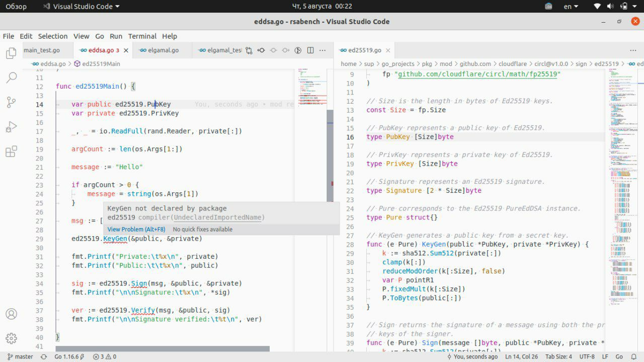Open the en keyboard language dropdown
This screenshot has width=644, height=362.
point(571,7)
